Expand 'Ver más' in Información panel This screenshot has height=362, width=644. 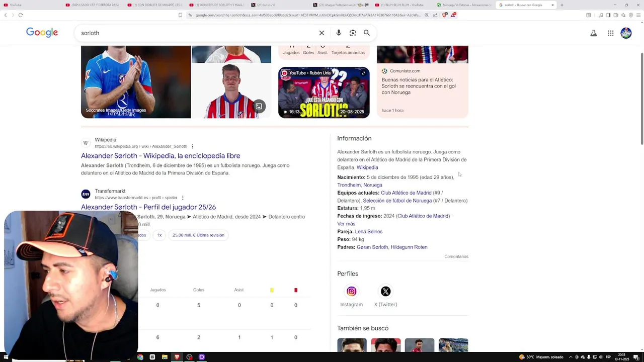point(346,224)
